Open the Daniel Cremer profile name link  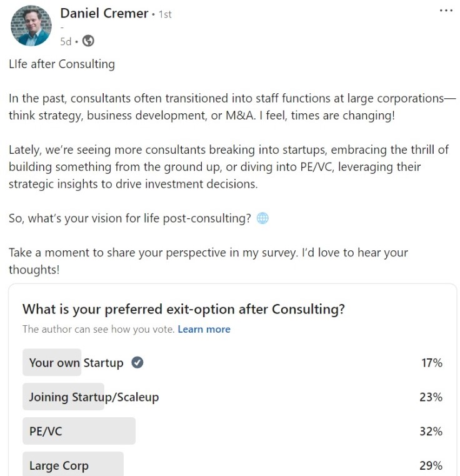(x=104, y=13)
